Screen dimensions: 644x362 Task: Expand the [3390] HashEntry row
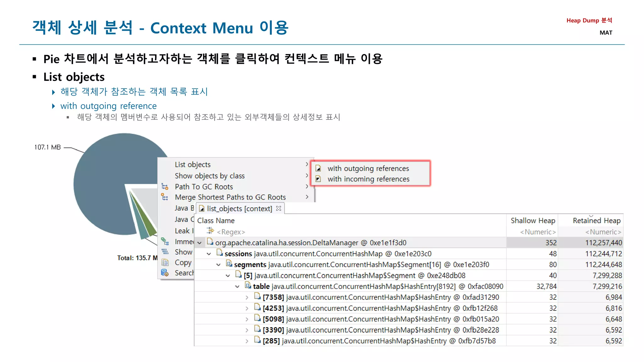pos(247,330)
